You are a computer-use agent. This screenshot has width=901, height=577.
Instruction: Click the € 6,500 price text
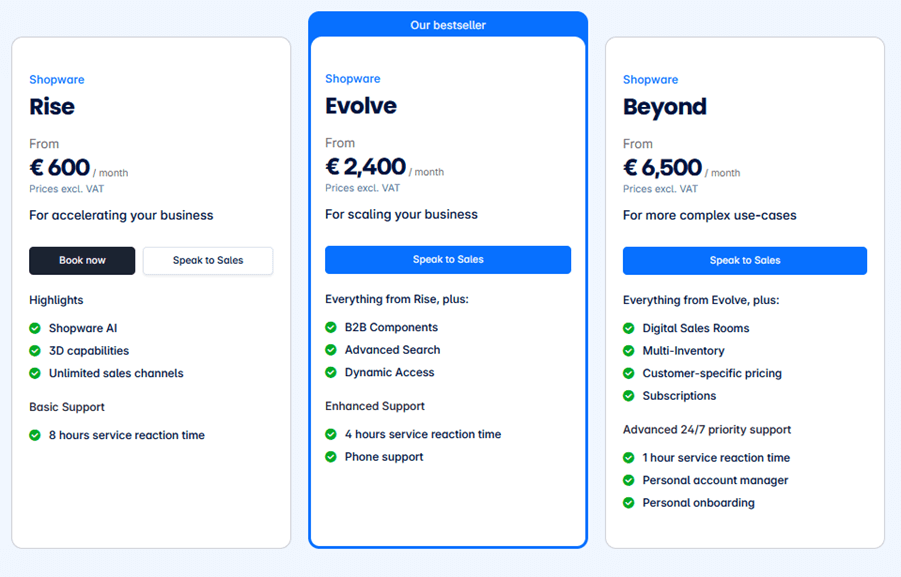click(663, 168)
